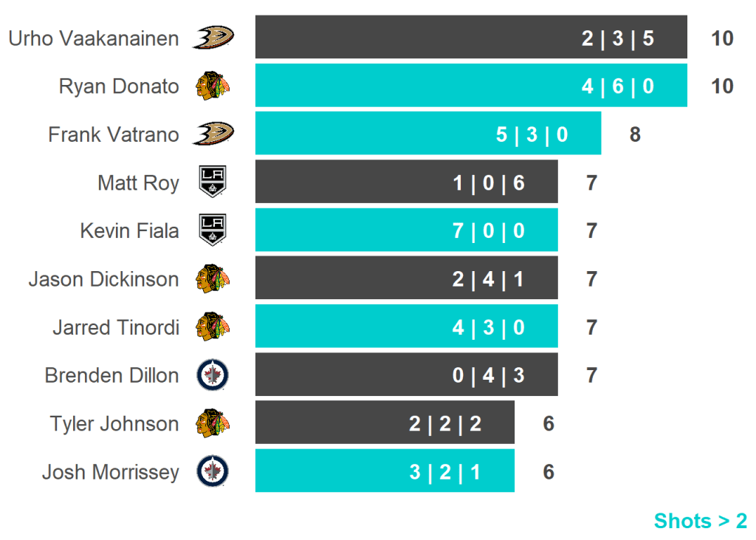Click the Ducks logo beside Frank Vatrano
The height and width of the screenshot is (540, 756).
click(213, 134)
